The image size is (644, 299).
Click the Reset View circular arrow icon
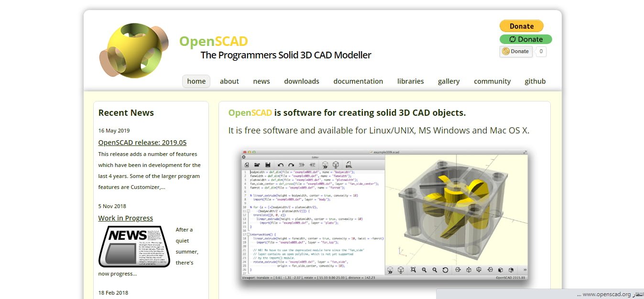click(x=445, y=270)
